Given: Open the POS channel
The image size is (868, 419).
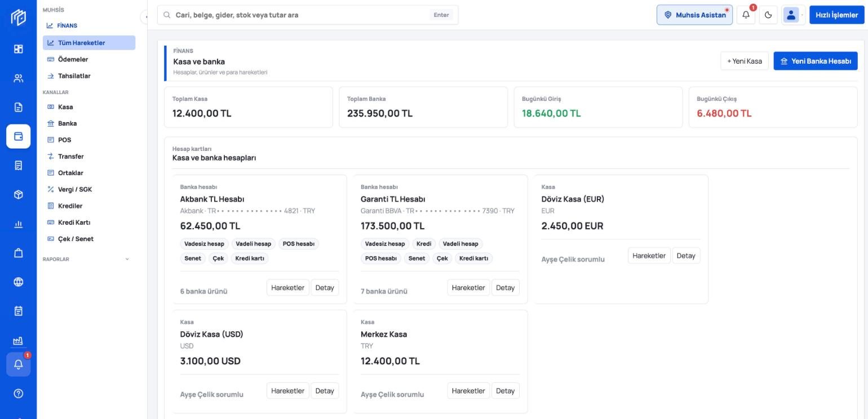Looking at the screenshot, I should [x=89, y=140].
